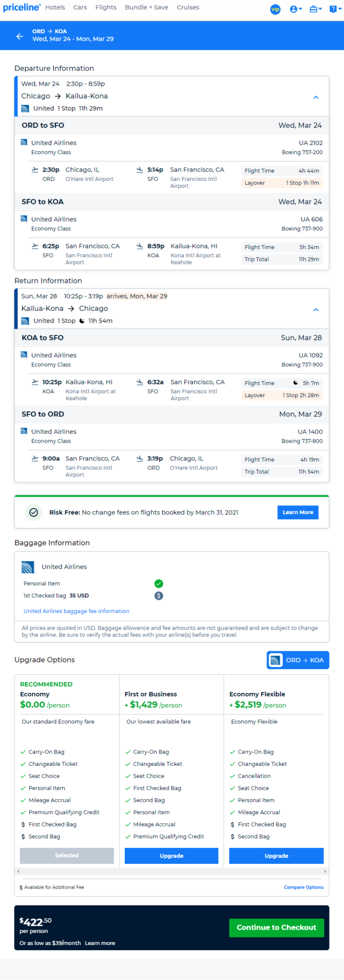Open Compare Options link
The image size is (344, 980).
pyautogui.click(x=303, y=887)
